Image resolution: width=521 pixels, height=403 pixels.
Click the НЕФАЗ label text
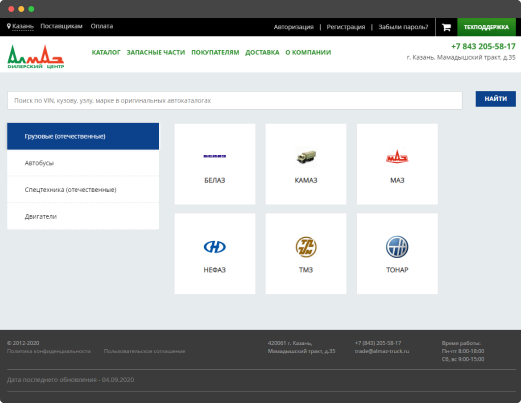(x=215, y=270)
